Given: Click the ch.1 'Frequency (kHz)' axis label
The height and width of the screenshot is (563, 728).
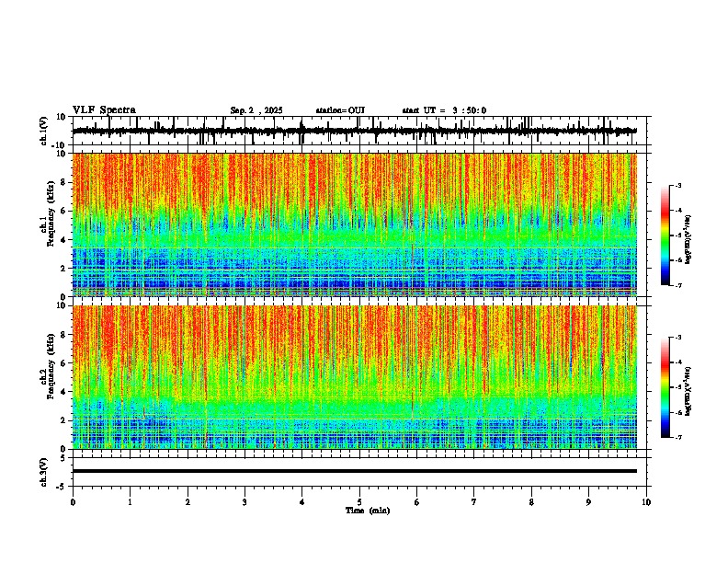Looking at the screenshot, I should coord(51,214).
